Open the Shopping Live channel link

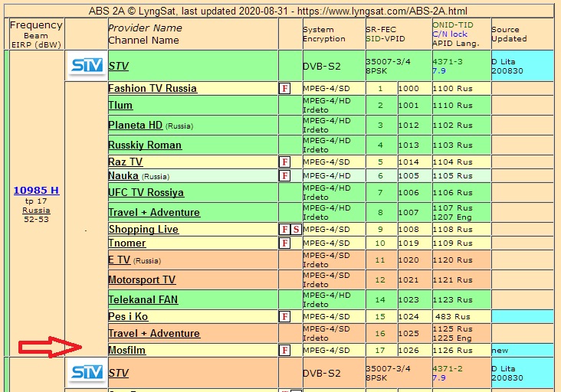click(x=143, y=229)
